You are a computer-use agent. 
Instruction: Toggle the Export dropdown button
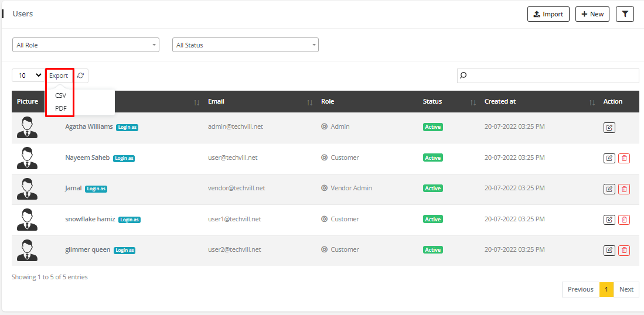point(59,76)
